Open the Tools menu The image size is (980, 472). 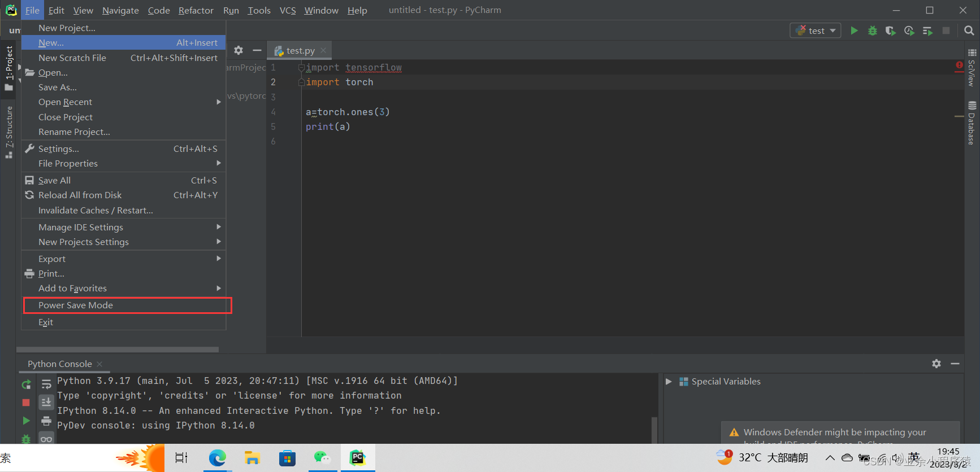coord(259,10)
